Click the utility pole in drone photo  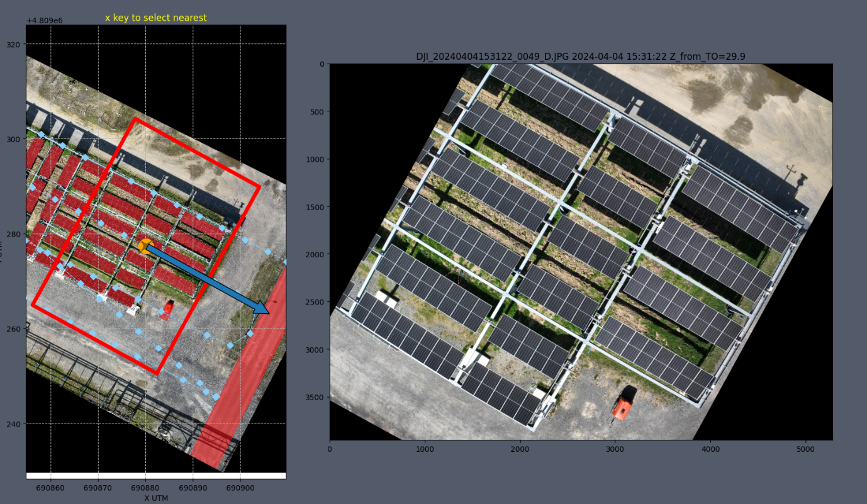click(791, 172)
